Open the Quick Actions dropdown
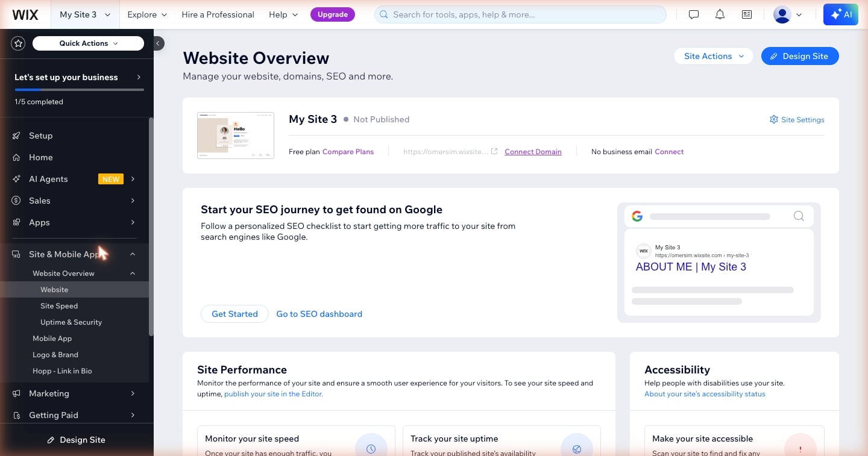The height and width of the screenshot is (456, 868). tap(88, 43)
